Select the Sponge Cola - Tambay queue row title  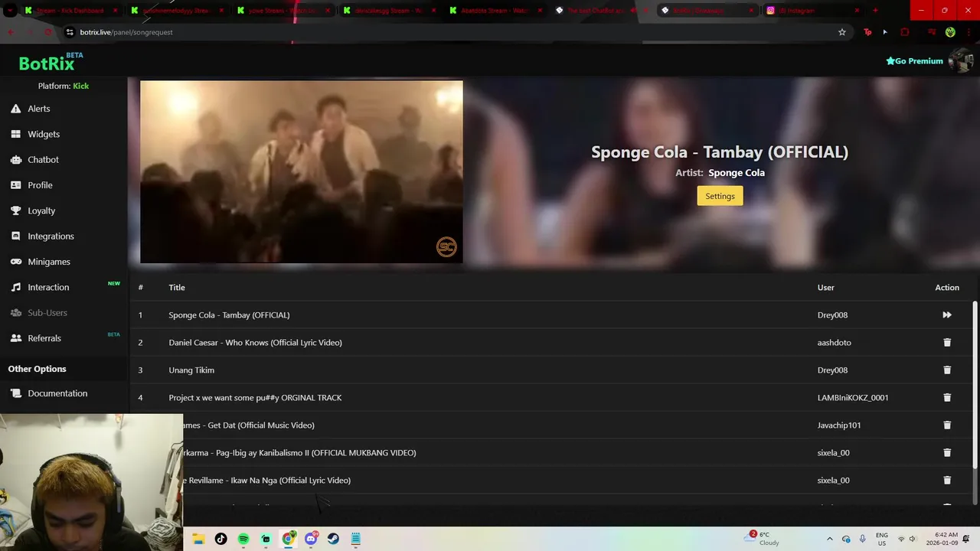(x=229, y=315)
